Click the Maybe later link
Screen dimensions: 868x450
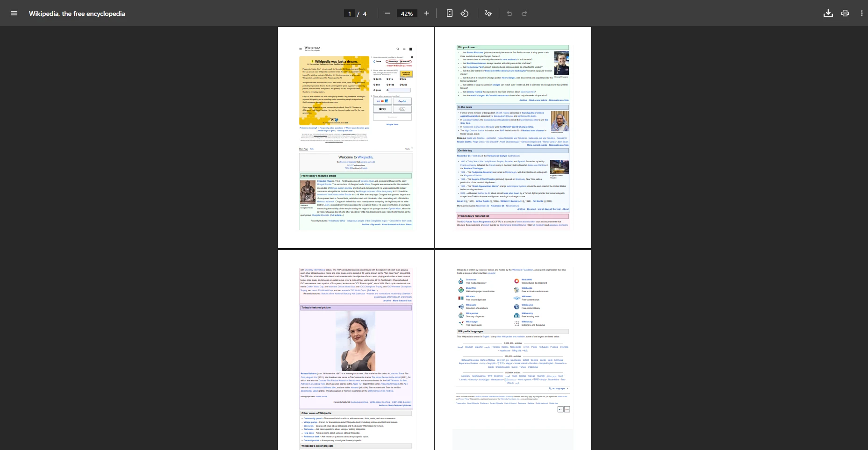392,125
